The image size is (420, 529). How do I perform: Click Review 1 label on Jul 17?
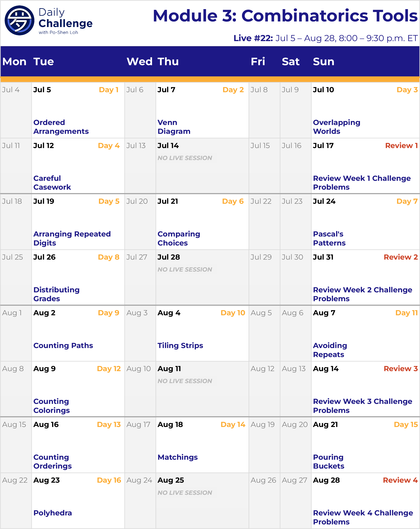tap(401, 145)
